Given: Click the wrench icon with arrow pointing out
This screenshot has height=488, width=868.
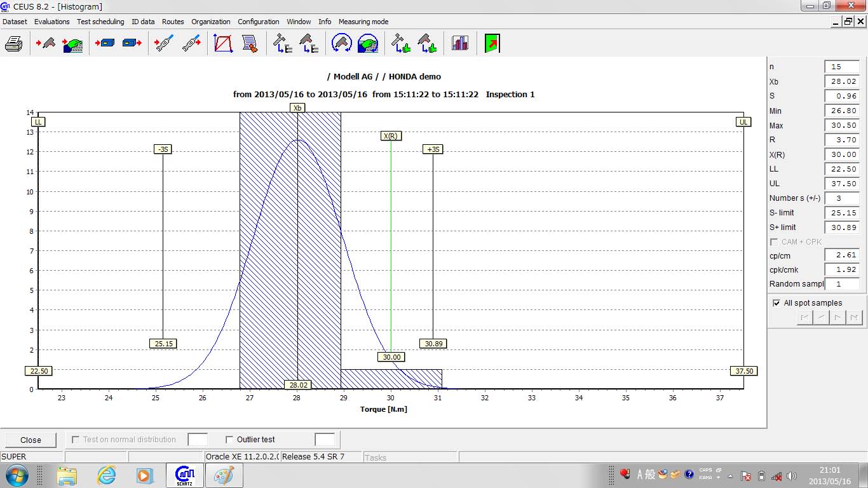Looking at the screenshot, I should pos(191,44).
